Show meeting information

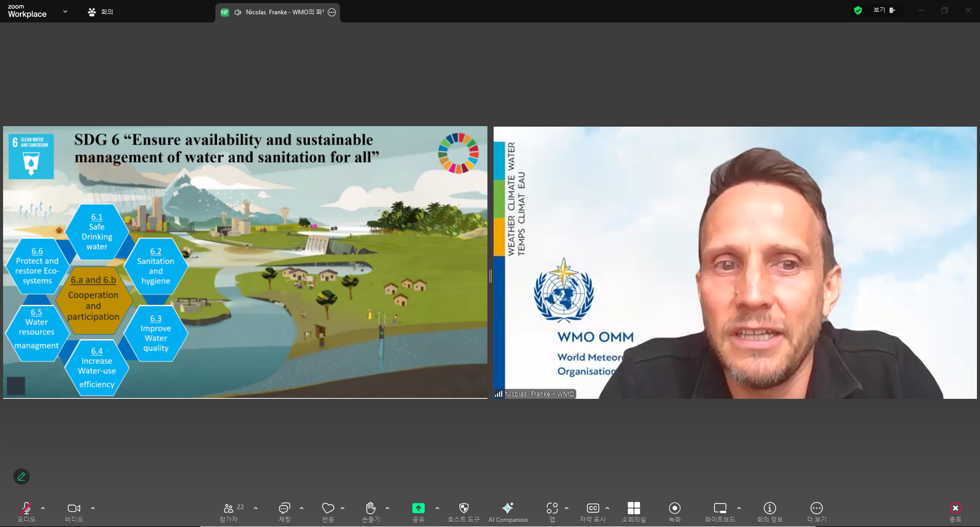769,508
